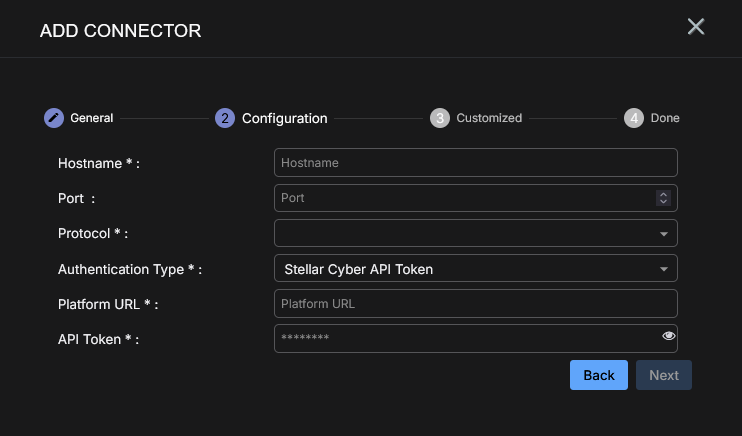742x436 pixels.
Task: Click the Back button
Action: (x=599, y=375)
